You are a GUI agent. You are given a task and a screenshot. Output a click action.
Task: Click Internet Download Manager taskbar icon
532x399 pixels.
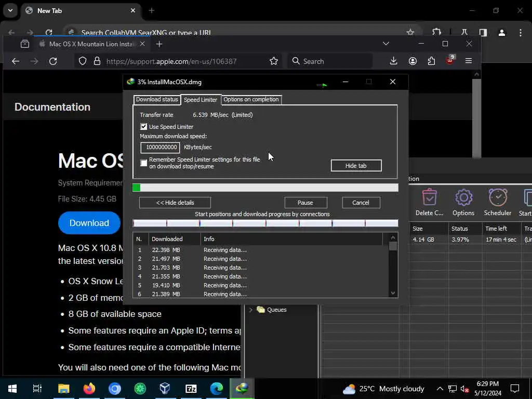pos(242,389)
